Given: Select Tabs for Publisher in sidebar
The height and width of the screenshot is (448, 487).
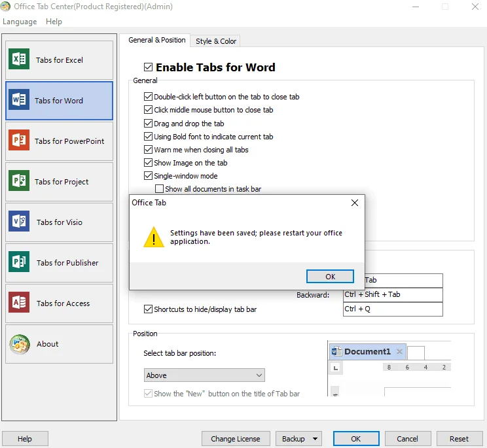Looking at the screenshot, I should [59, 263].
